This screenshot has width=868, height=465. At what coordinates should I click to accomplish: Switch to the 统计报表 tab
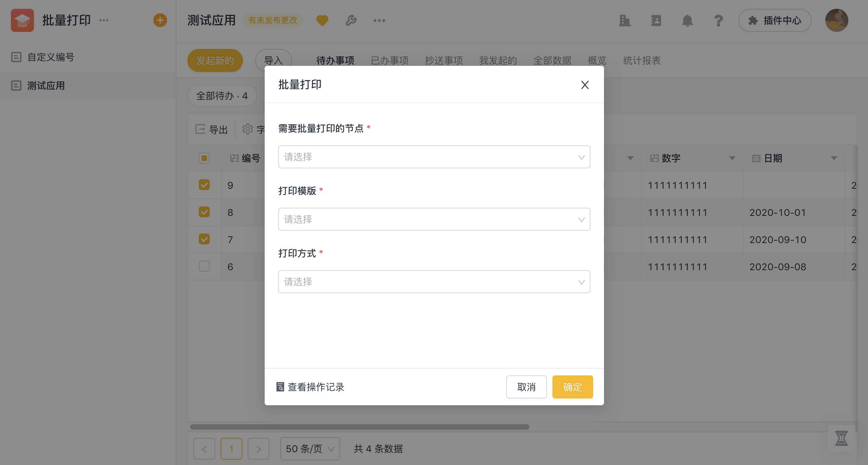tap(642, 60)
